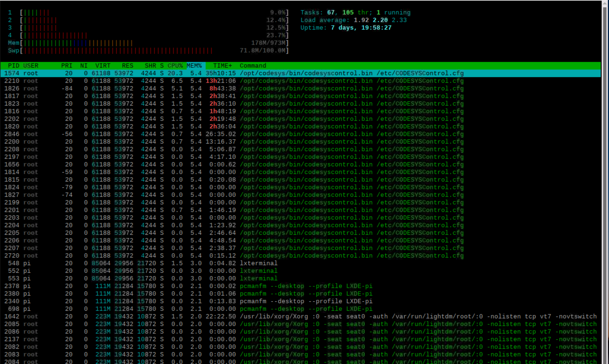609x364 pixels.
Task: Select Xorg process row PID 2086
Action: [301, 332]
